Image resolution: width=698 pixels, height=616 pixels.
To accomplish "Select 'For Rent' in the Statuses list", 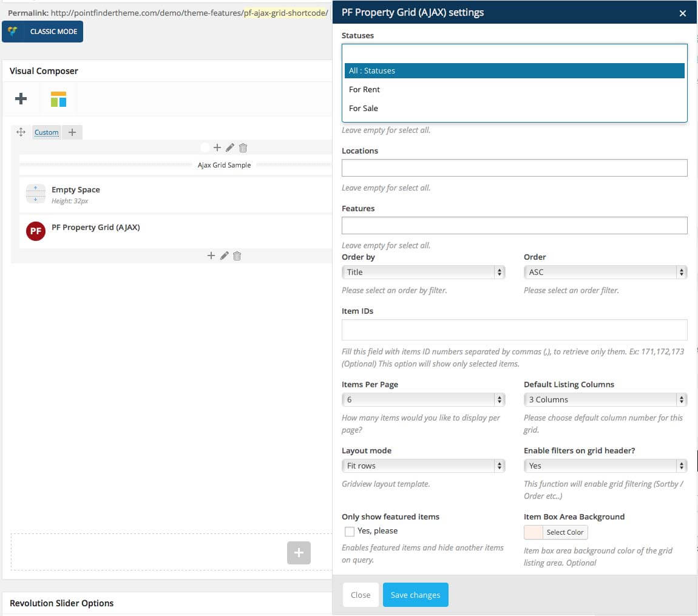I will [364, 90].
